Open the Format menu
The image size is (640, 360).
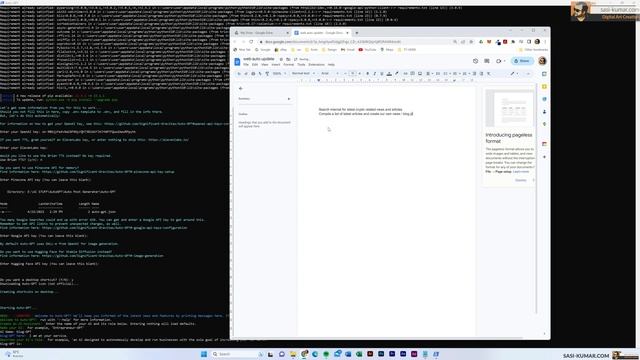[289, 64]
